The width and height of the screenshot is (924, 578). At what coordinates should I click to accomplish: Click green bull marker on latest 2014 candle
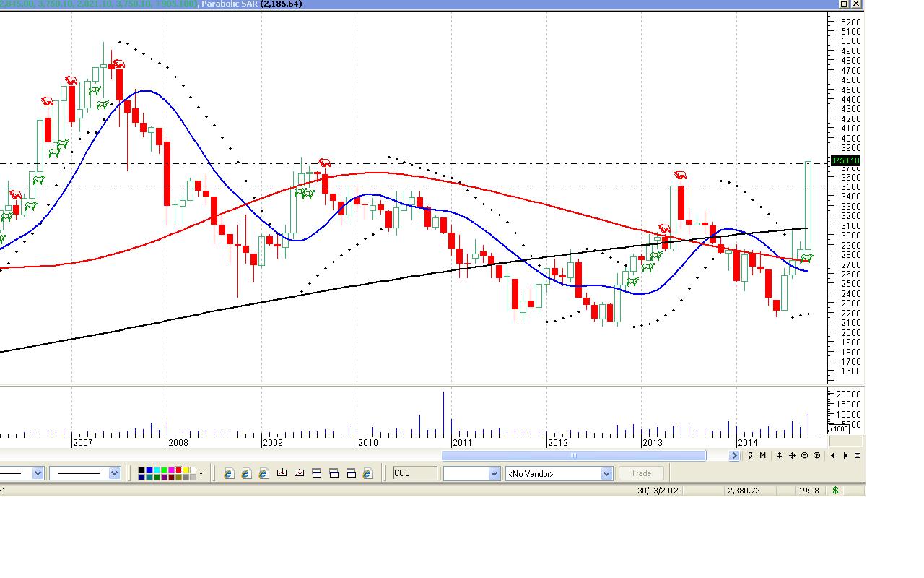(x=807, y=258)
